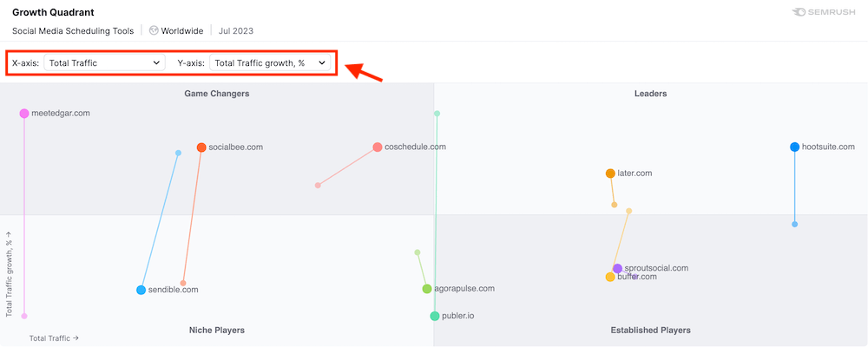Select the sendible.com blue dot
The height and width of the screenshot is (347, 868).
tap(141, 290)
